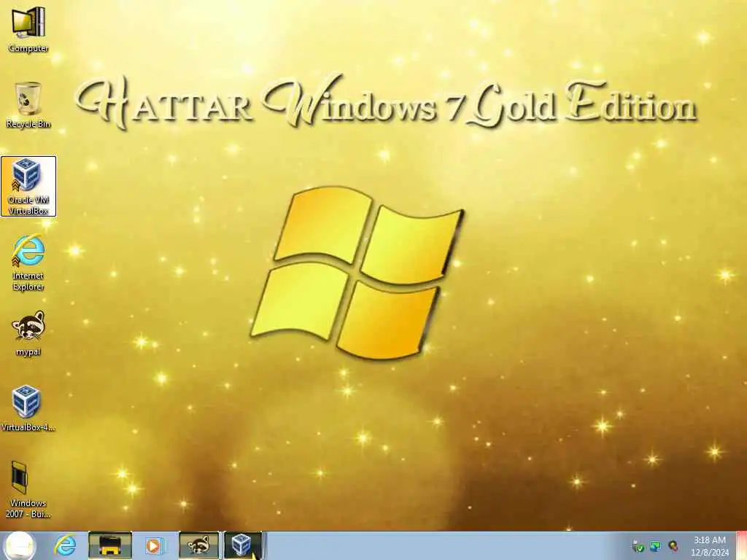Open Windows Media Player from taskbar
This screenshot has height=560, width=747.
154,545
